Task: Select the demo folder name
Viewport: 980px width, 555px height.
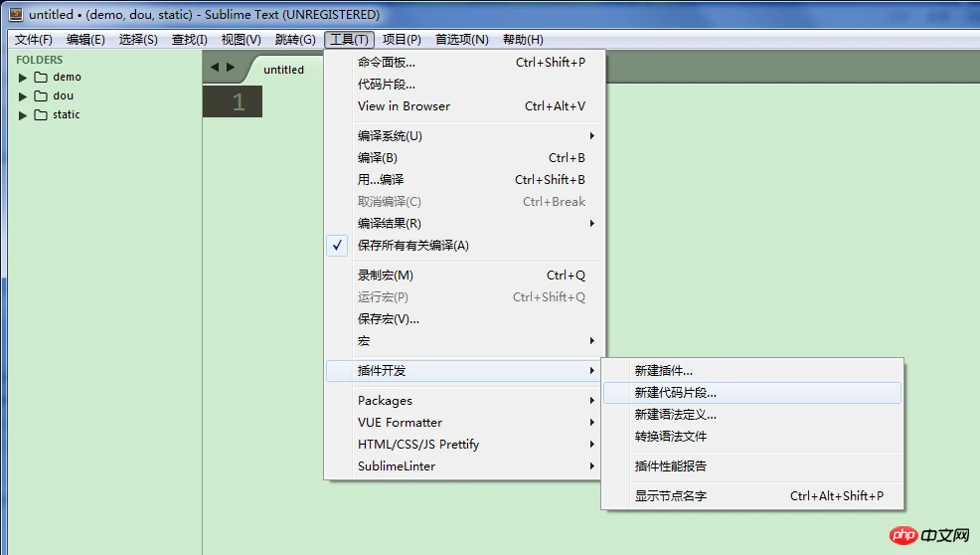Action: point(67,77)
